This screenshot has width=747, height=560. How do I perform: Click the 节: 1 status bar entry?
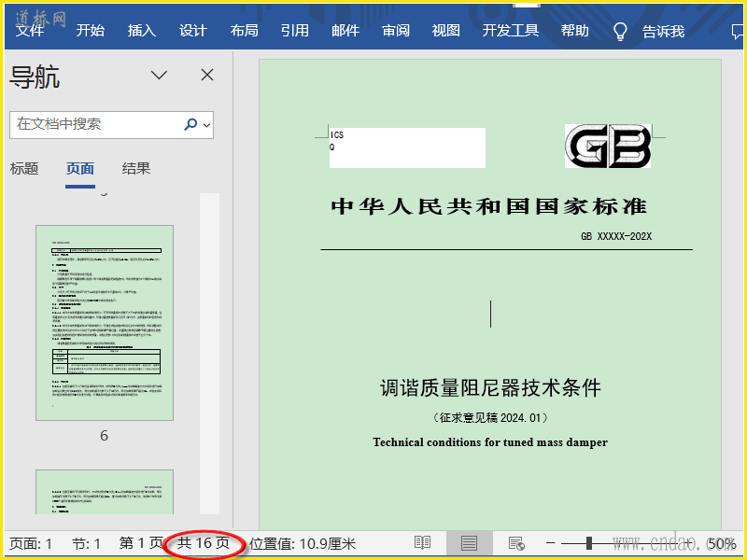tap(86, 543)
